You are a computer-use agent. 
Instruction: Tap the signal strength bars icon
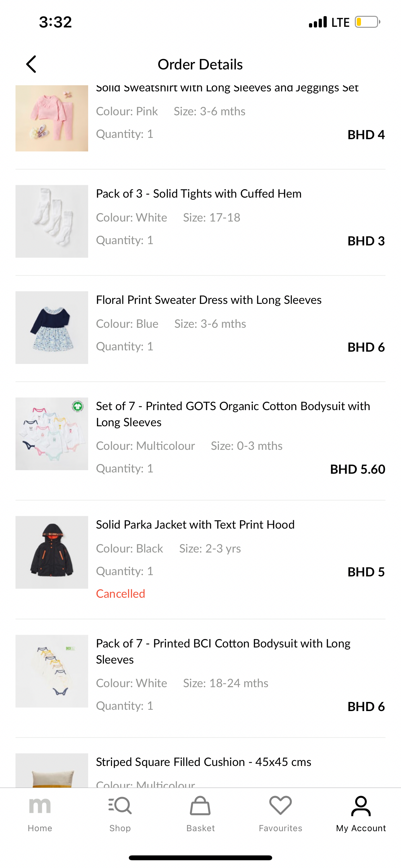pyautogui.click(x=318, y=22)
